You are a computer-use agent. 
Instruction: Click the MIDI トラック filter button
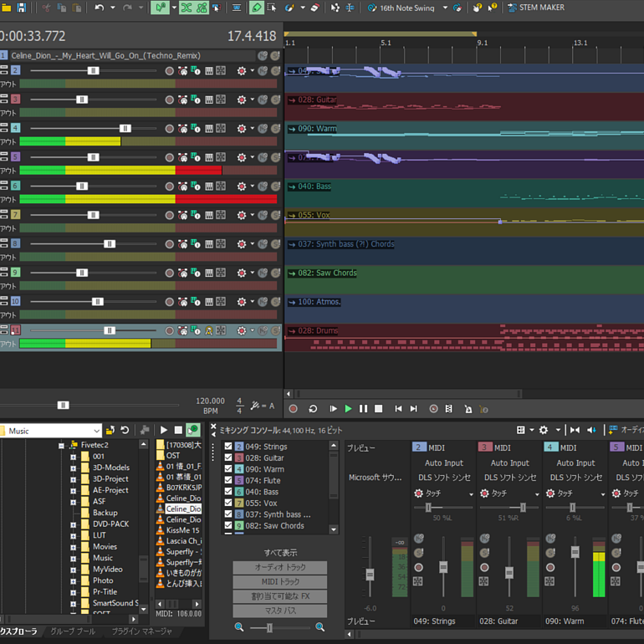[280, 581]
